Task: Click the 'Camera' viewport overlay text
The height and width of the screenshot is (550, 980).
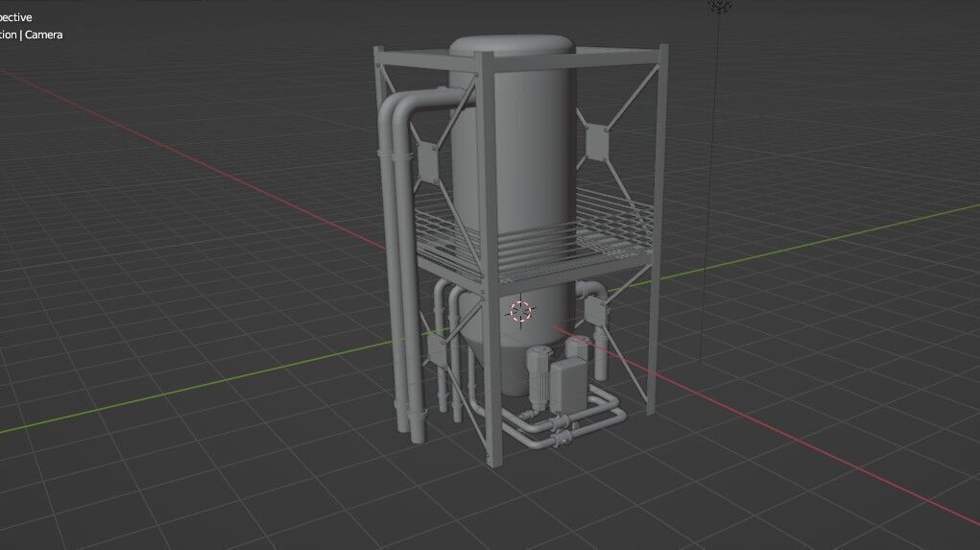Action: coord(44,35)
